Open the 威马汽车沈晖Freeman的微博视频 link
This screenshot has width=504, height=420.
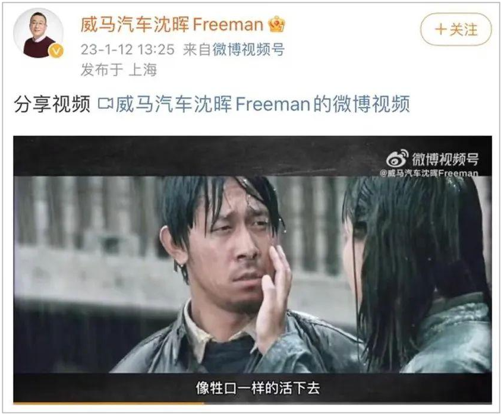click(x=263, y=104)
